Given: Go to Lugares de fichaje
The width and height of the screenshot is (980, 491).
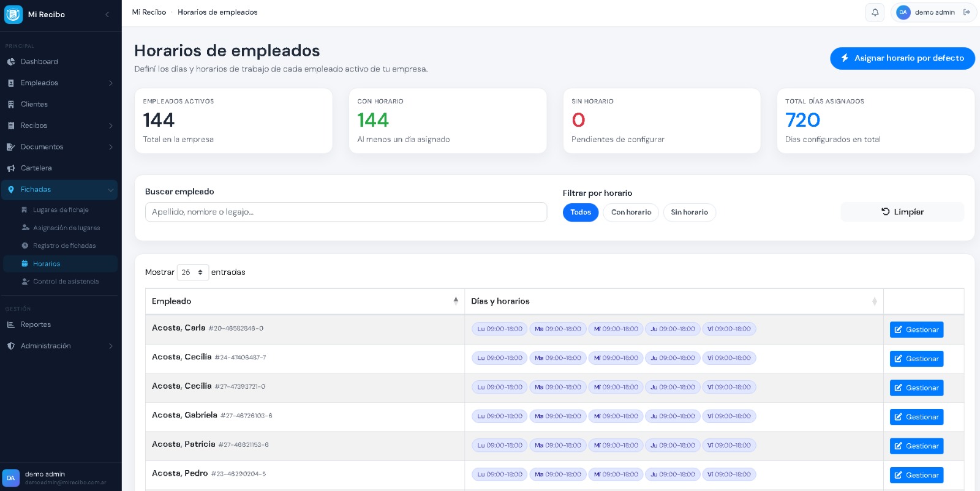Looking at the screenshot, I should (x=60, y=210).
